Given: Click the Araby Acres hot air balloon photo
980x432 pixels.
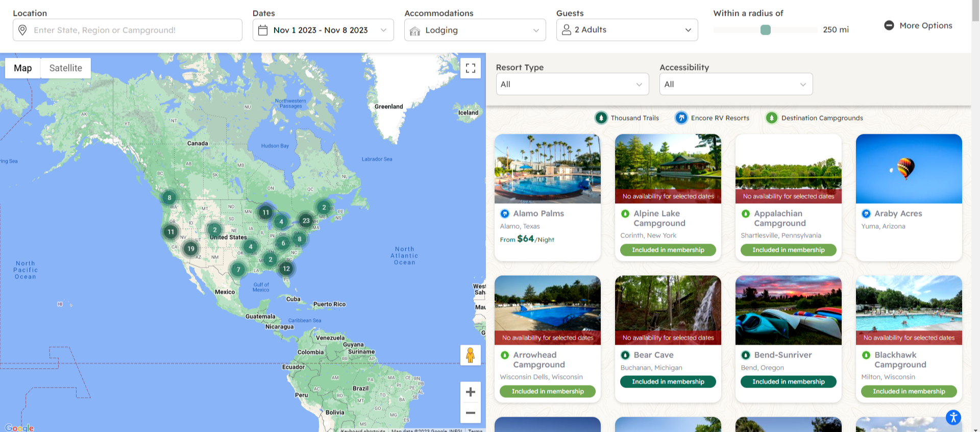Looking at the screenshot, I should point(909,169).
